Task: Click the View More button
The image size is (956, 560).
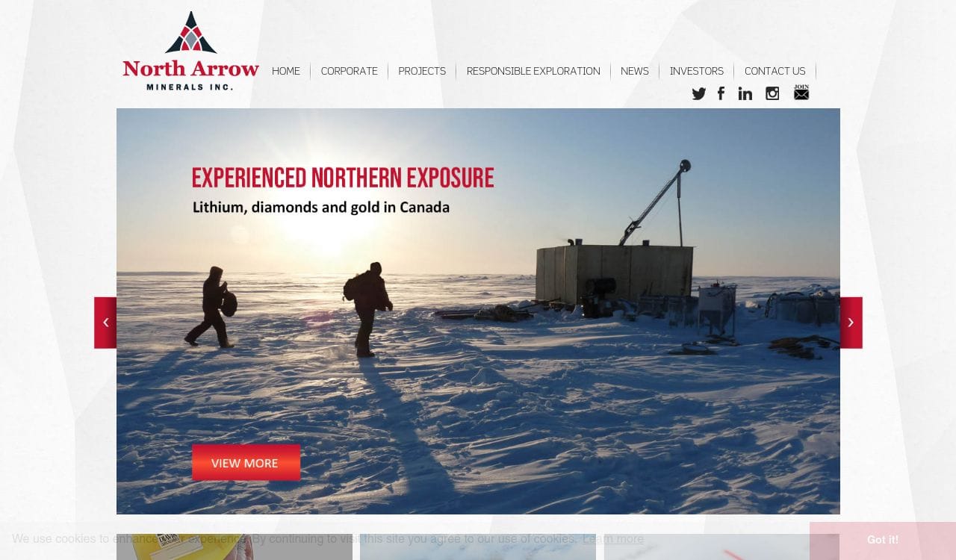Action: [x=246, y=463]
